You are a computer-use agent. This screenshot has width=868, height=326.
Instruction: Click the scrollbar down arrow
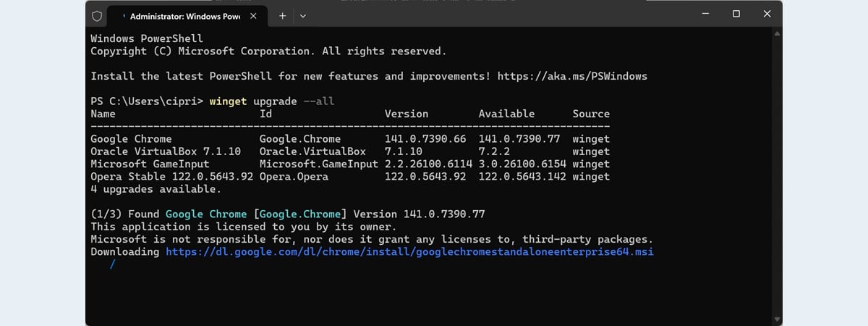(778, 319)
